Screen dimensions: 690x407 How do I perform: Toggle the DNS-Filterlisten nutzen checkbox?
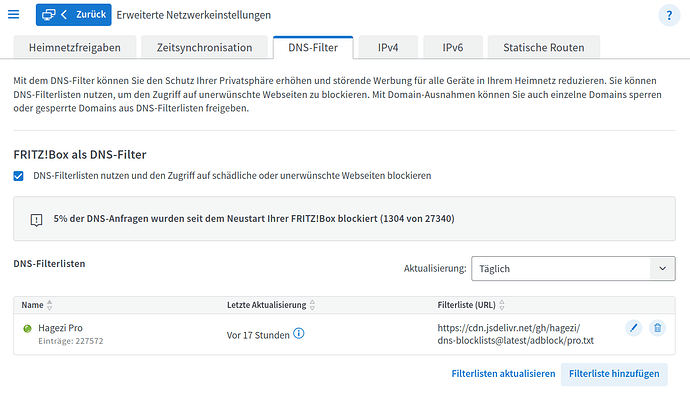18,176
